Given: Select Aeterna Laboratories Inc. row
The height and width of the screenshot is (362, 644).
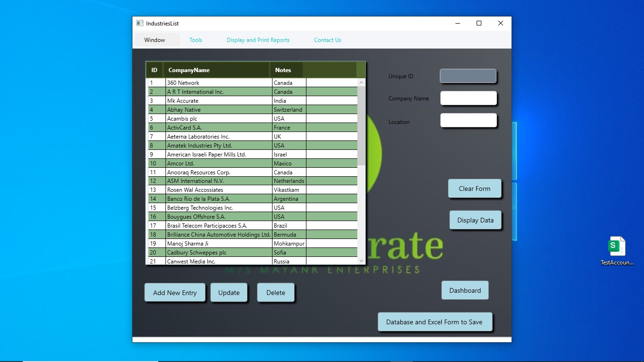Looking at the screenshot, I should (x=253, y=137).
